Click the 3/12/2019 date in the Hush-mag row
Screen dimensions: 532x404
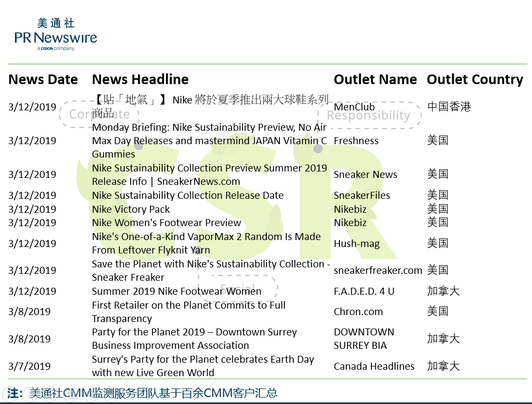[32, 244]
